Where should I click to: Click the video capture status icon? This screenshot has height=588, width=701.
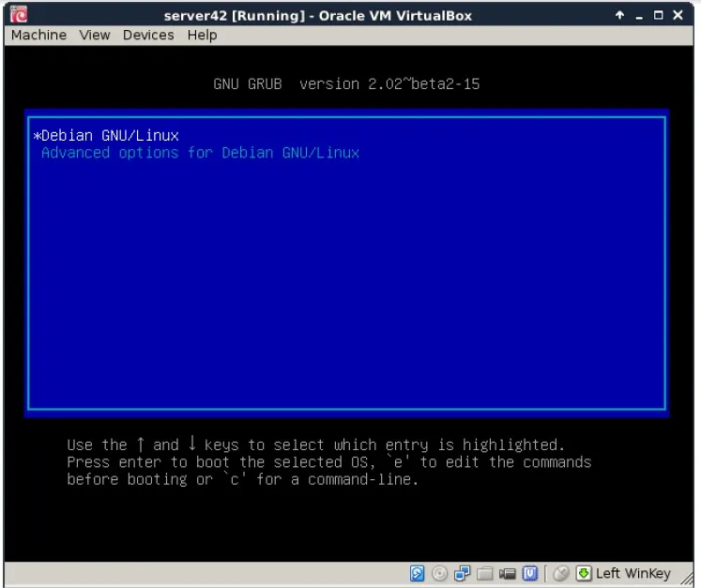pyautogui.click(x=508, y=573)
